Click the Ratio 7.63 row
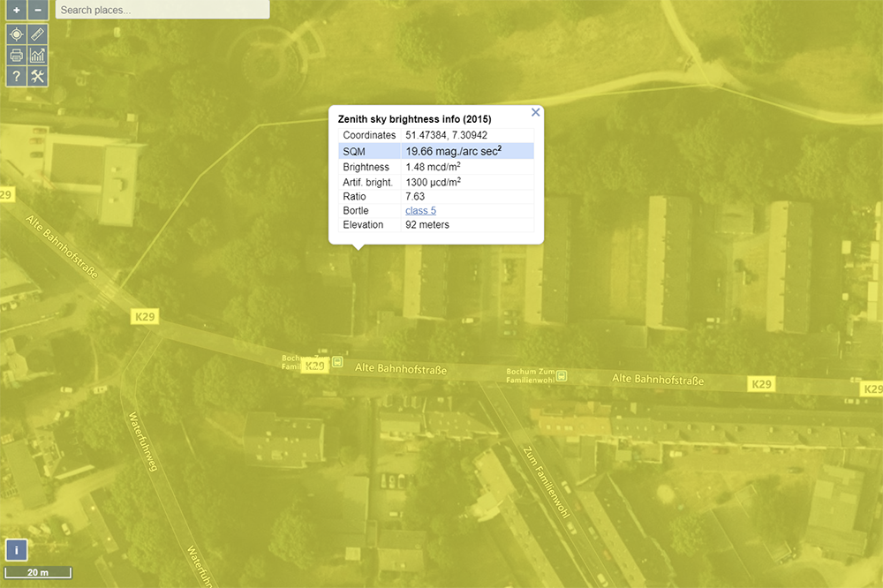Screen dimensions: 883x588 (436, 196)
